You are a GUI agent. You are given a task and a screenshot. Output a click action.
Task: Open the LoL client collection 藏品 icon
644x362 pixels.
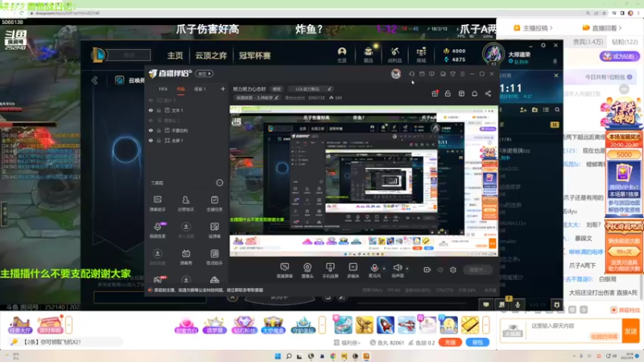(369, 55)
